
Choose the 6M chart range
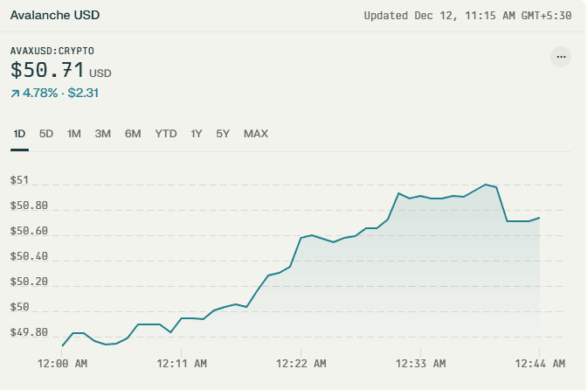pos(133,134)
